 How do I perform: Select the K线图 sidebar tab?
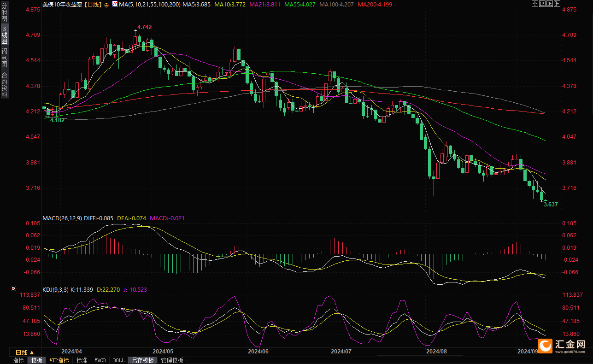click(x=4, y=35)
